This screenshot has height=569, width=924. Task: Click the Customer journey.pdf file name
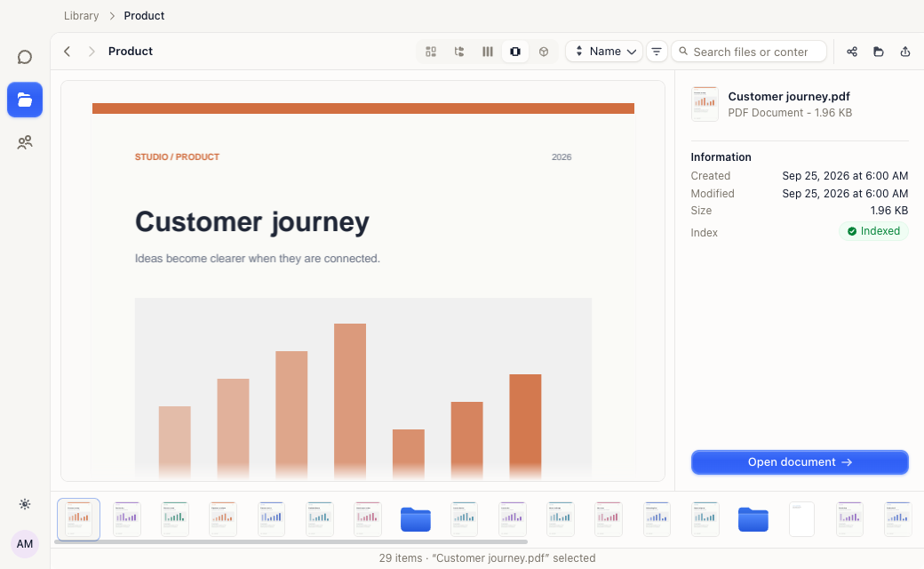(788, 96)
